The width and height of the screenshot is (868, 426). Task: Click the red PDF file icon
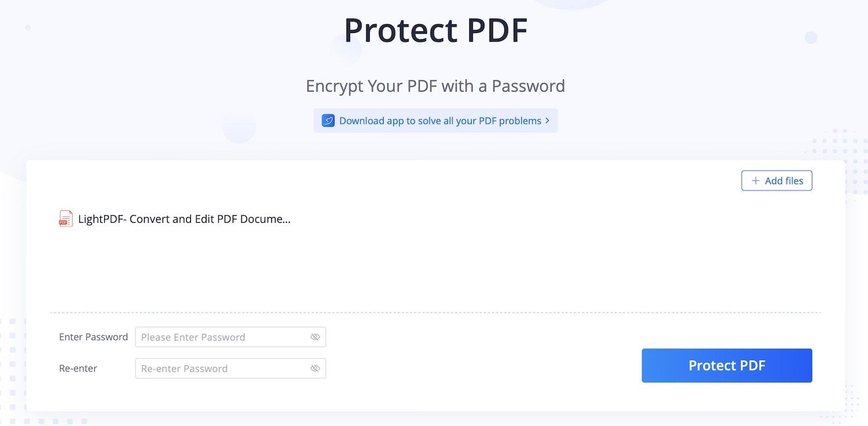click(x=66, y=219)
